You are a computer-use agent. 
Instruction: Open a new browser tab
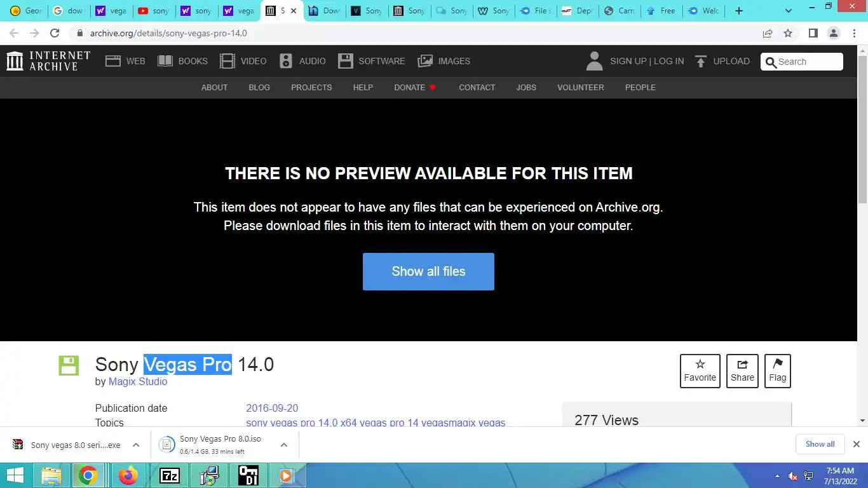738,11
